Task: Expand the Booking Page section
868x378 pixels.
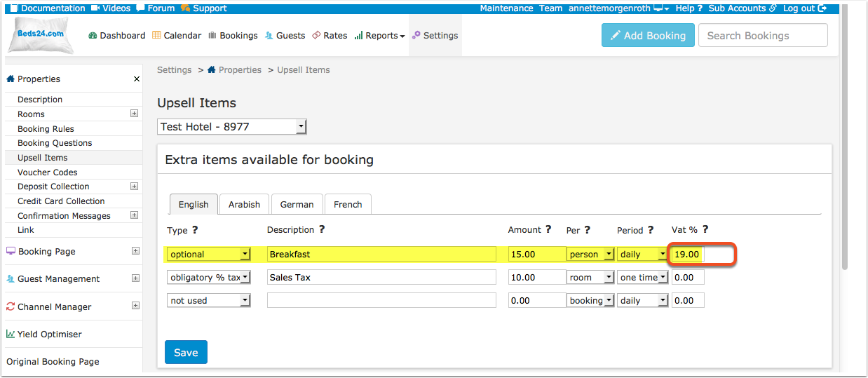Action: pos(135,251)
